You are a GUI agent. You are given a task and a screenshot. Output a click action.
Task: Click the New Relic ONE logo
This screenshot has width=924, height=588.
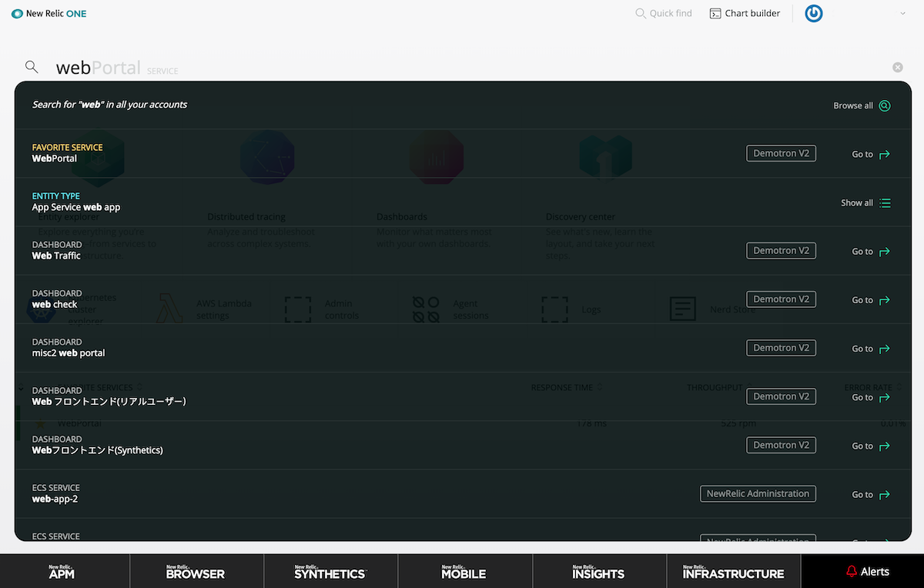(x=49, y=13)
